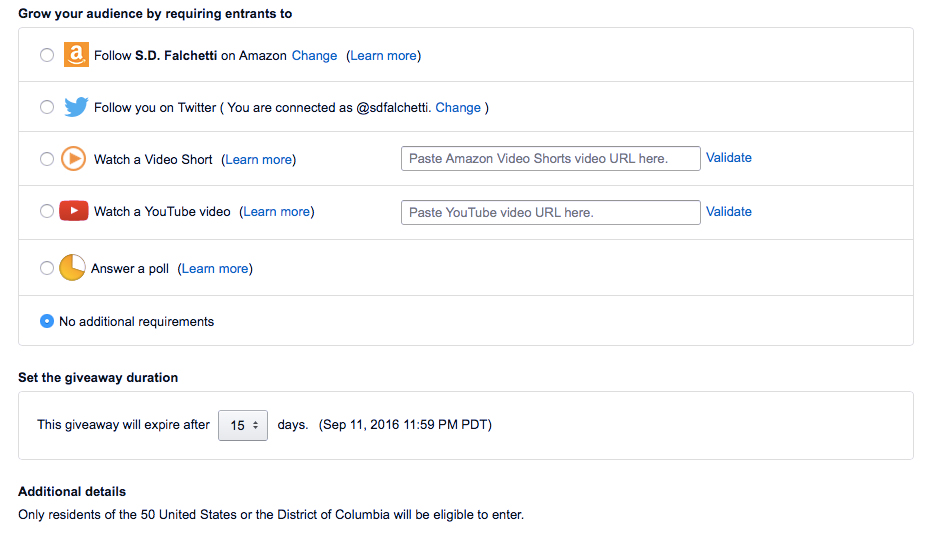Click Change for the connected Twitter account
Image resolution: width=929 pixels, height=539 pixels.
click(x=458, y=108)
